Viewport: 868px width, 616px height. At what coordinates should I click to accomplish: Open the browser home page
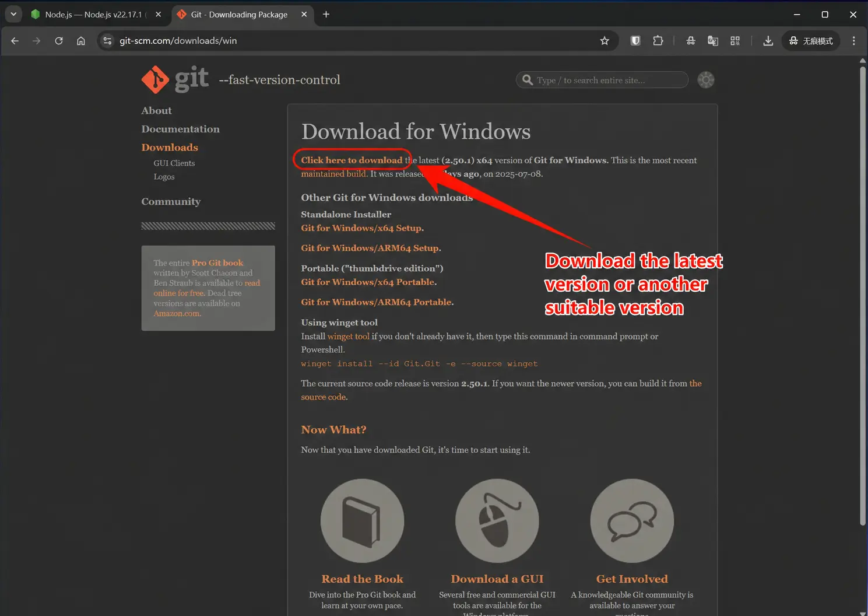point(81,41)
